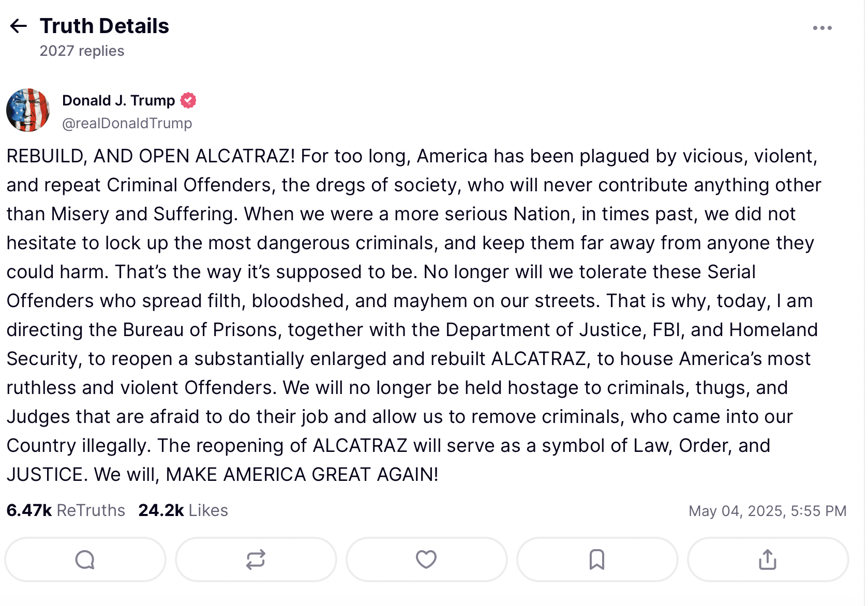ReTruth this post using the arrows icon

tap(256, 559)
